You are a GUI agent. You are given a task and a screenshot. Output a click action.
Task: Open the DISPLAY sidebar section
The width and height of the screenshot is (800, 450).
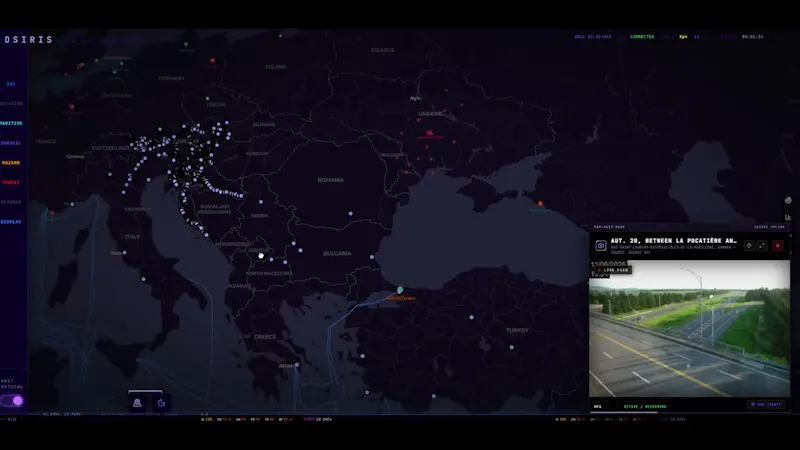(x=11, y=222)
